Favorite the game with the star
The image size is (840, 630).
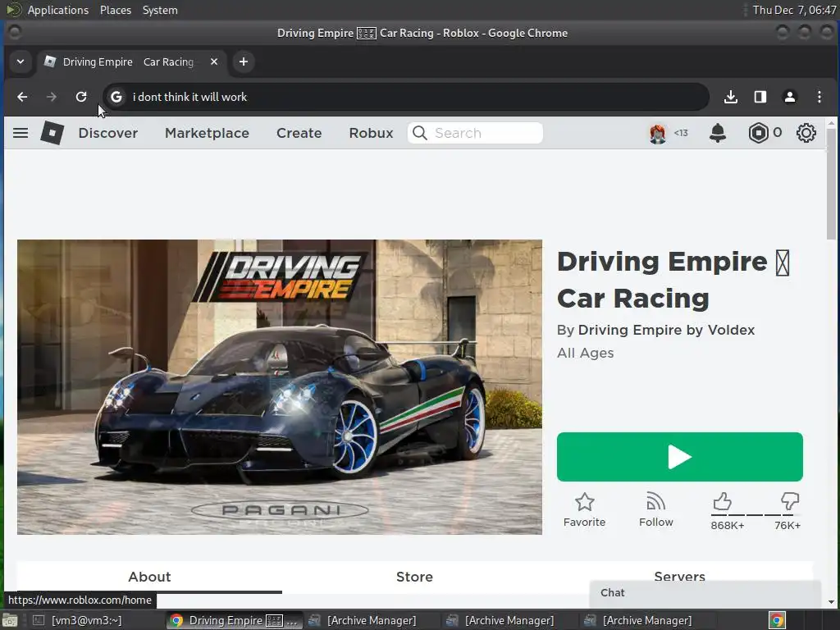point(584,502)
